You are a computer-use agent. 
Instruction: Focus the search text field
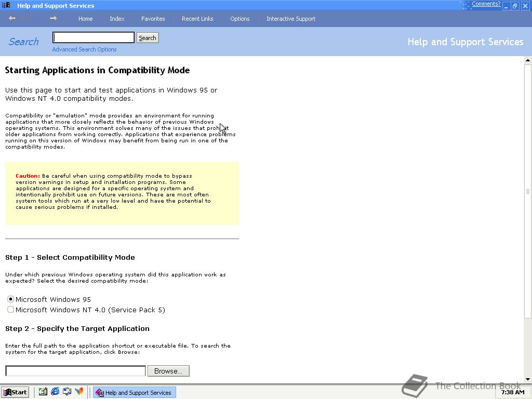[x=94, y=37]
